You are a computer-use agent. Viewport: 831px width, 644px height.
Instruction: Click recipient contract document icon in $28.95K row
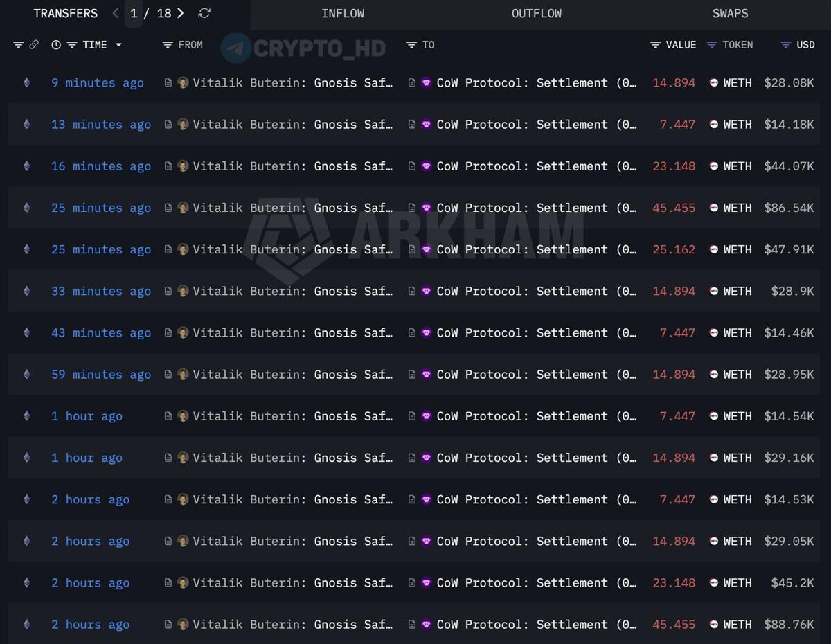(412, 374)
